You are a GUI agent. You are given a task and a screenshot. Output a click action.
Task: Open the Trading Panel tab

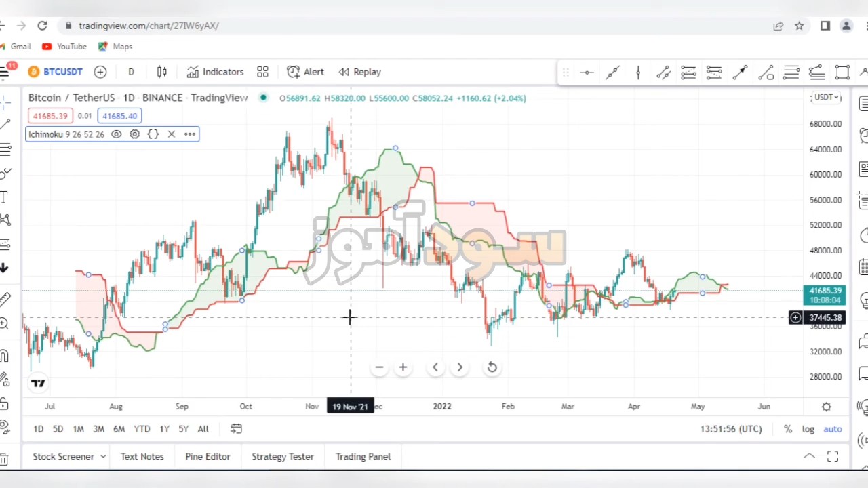(363, 457)
